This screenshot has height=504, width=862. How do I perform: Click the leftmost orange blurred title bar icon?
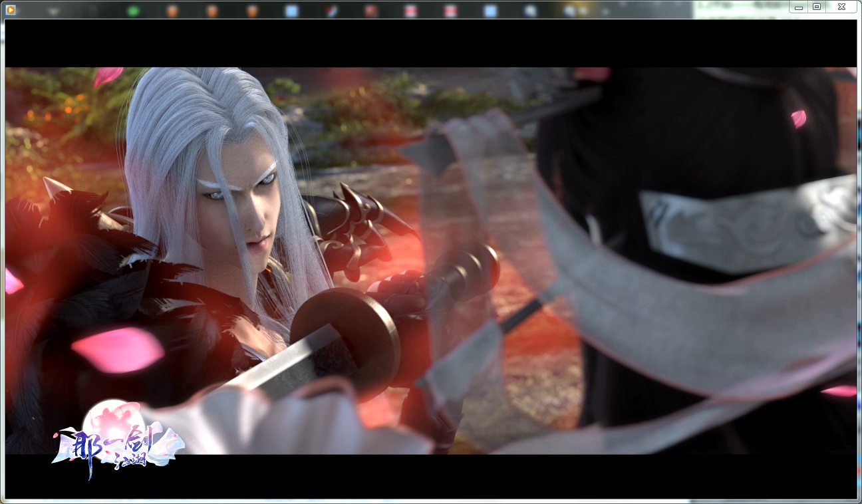(172, 11)
